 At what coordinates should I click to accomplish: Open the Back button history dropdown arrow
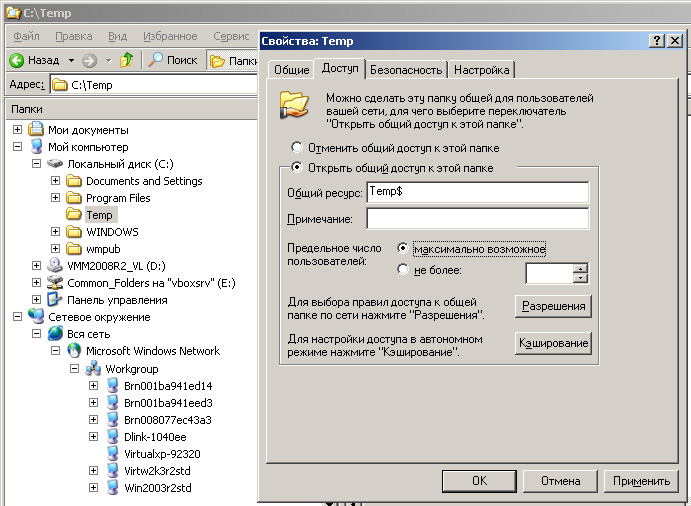point(71,60)
